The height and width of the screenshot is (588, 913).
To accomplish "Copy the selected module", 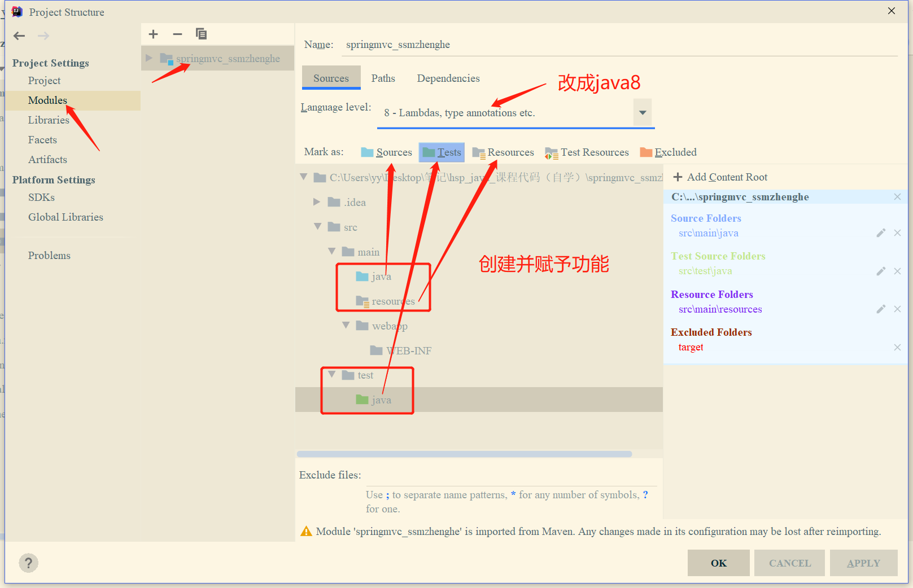I will coord(201,34).
